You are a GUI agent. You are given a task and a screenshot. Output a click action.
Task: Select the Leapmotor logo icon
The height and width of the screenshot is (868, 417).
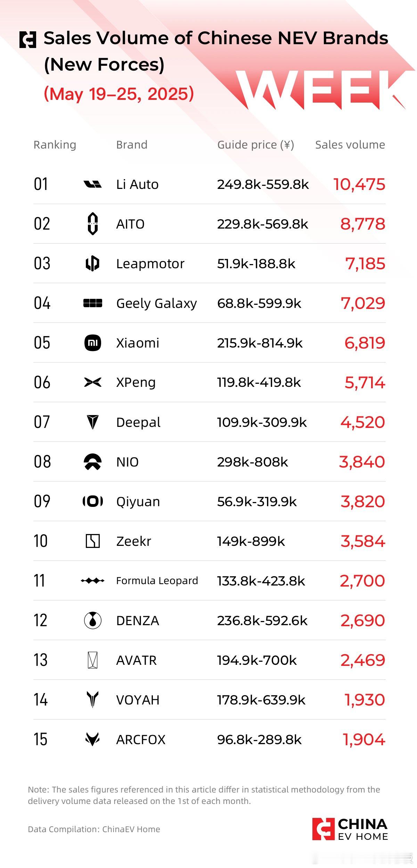pos(93,263)
